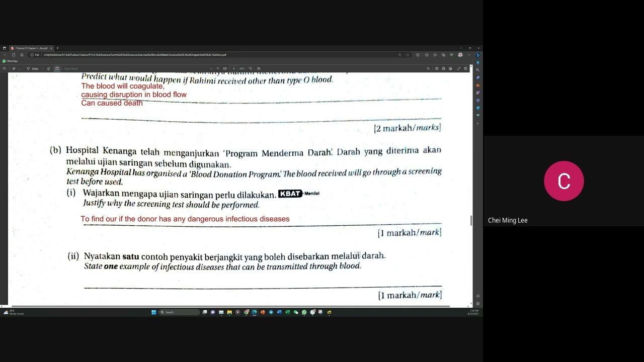Open Edge settings and more menu
Image resolution: width=644 pixels, height=362 pixels.
point(469,55)
